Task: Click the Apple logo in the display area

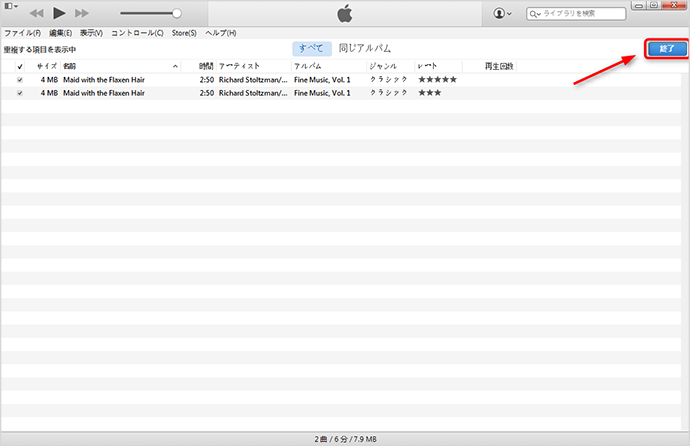Action: click(x=345, y=13)
